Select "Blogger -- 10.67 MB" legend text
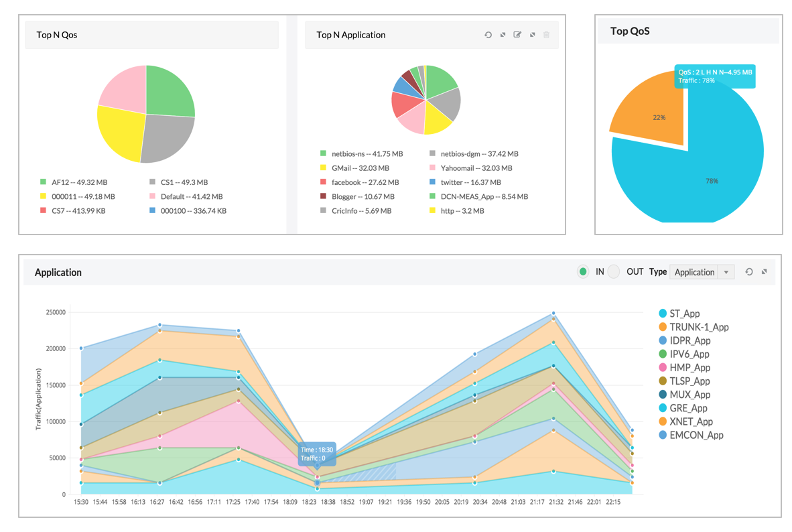The image size is (792, 532). pos(363,196)
